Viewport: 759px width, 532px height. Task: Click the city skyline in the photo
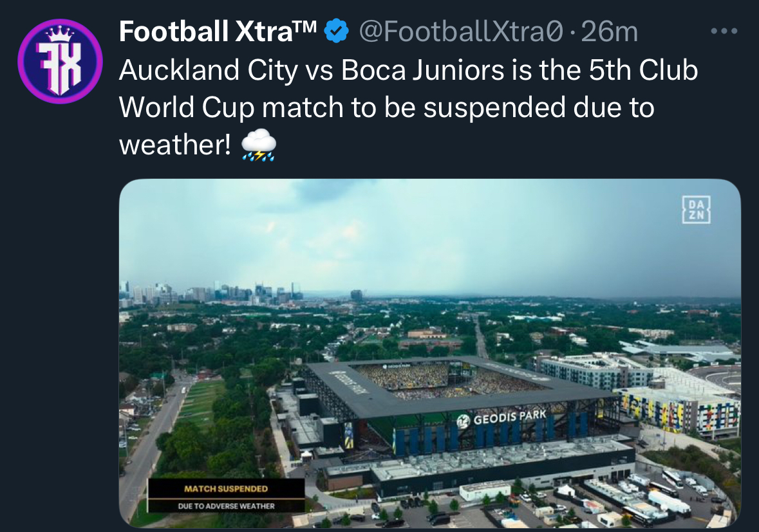tap(212, 292)
